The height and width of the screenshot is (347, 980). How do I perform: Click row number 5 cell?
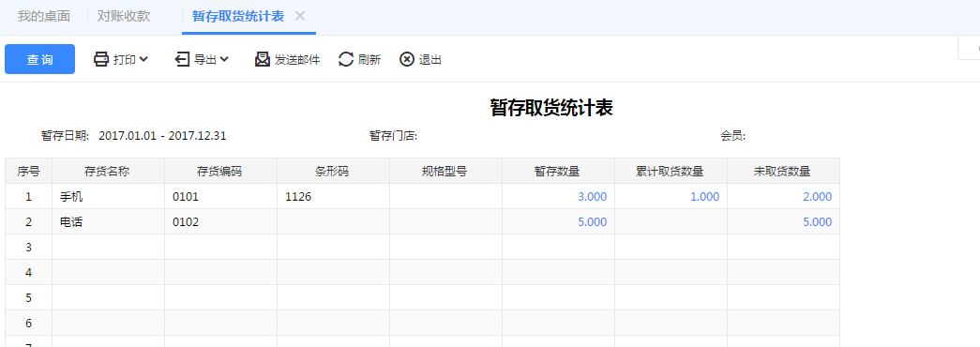[29, 297]
